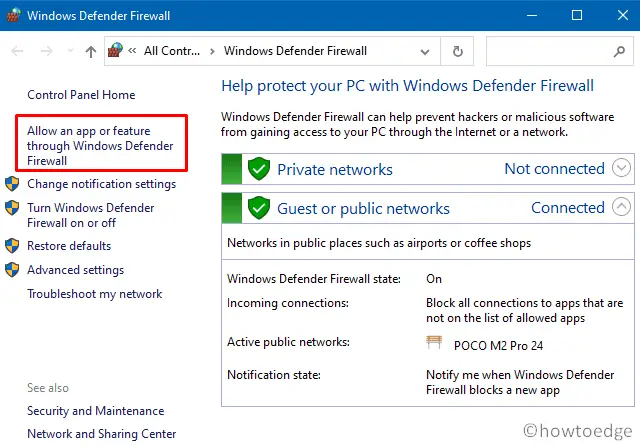Click the firewall icon in the address bar
The width and height of the screenshot is (640, 447).
coord(115,50)
